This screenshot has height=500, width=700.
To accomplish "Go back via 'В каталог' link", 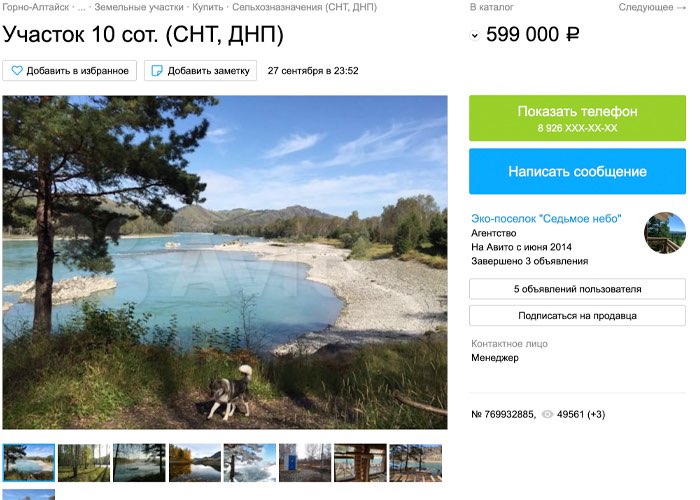I will (x=493, y=7).
